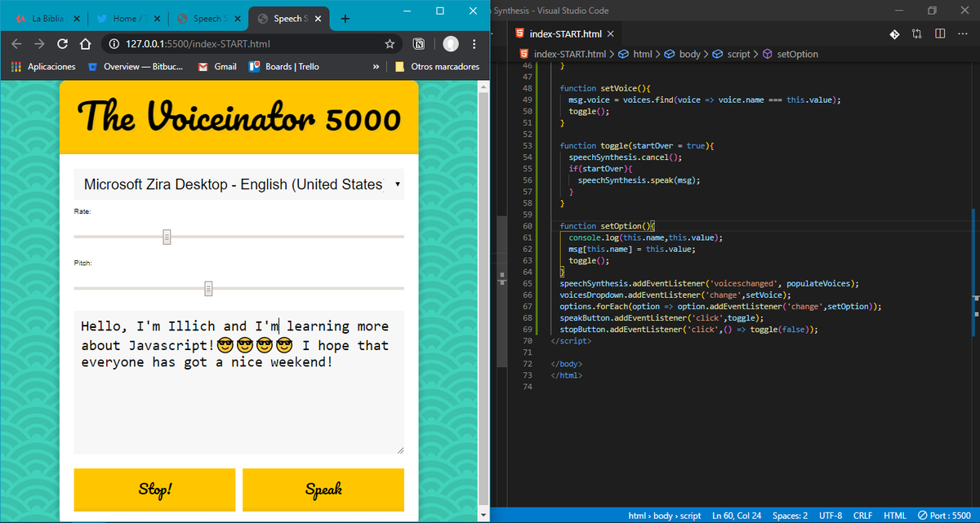The height and width of the screenshot is (523, 980).
Task: Click the 'function setVoice(){' code line
Action: (x=604, y=88)
